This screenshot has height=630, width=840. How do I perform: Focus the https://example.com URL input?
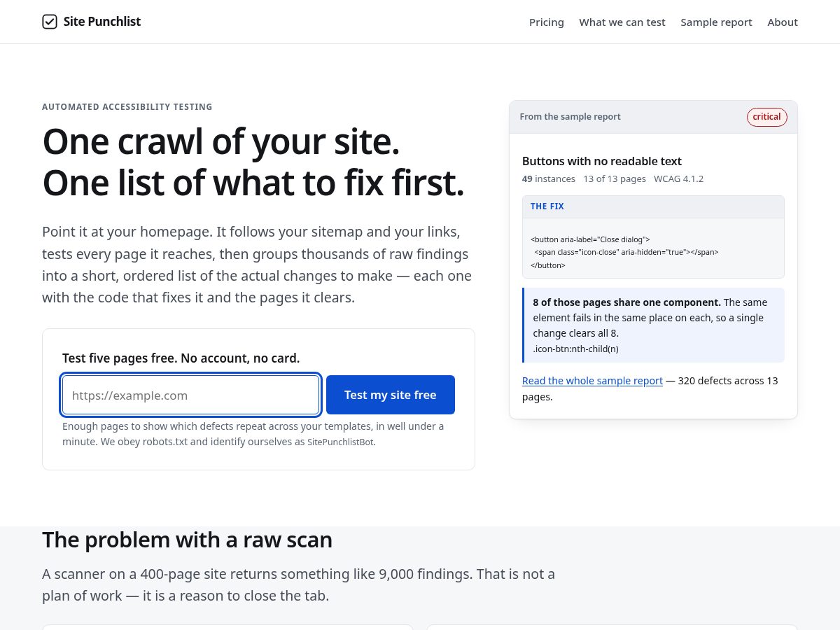pyautogui.click(x=191, y=395)
